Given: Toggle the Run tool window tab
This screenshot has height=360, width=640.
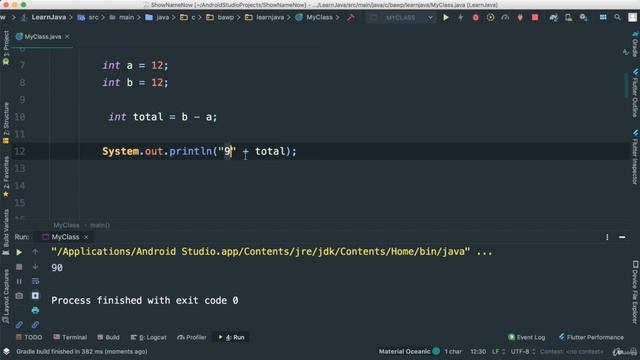Looking at the screenshot, I should click(231, 337).
